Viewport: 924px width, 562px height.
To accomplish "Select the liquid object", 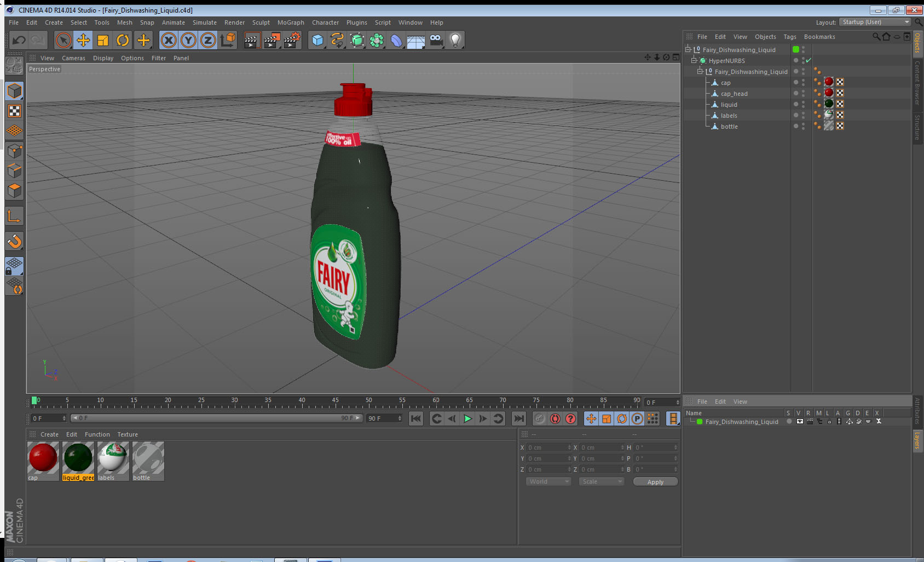I will [x=729, y=105].
